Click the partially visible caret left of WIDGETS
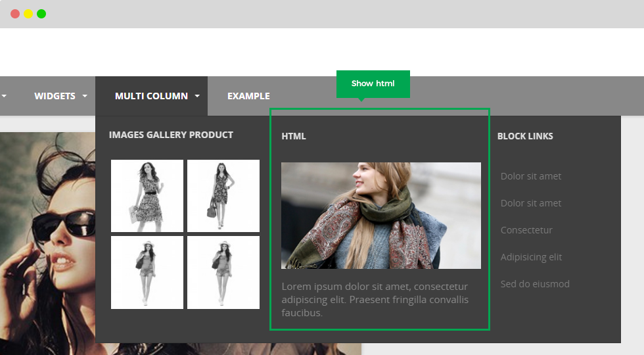This screenshot has height=355, width=644. (4, 96)
